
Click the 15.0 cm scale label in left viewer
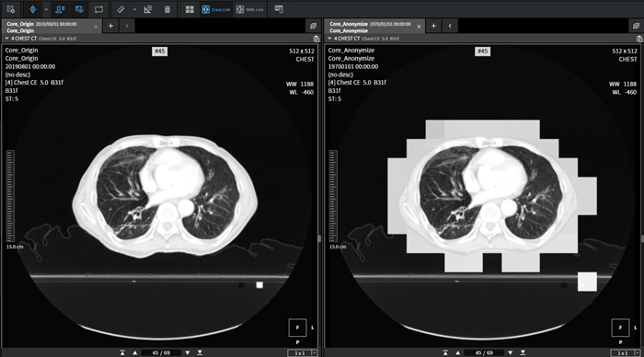15,247
